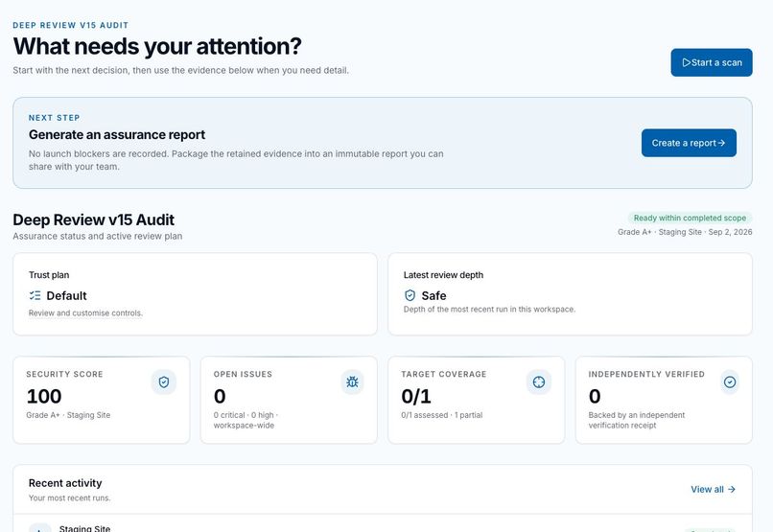Click Your most recent runs subtitle
This screenshot has height=532, width=773.
click(x=69, y=498)
